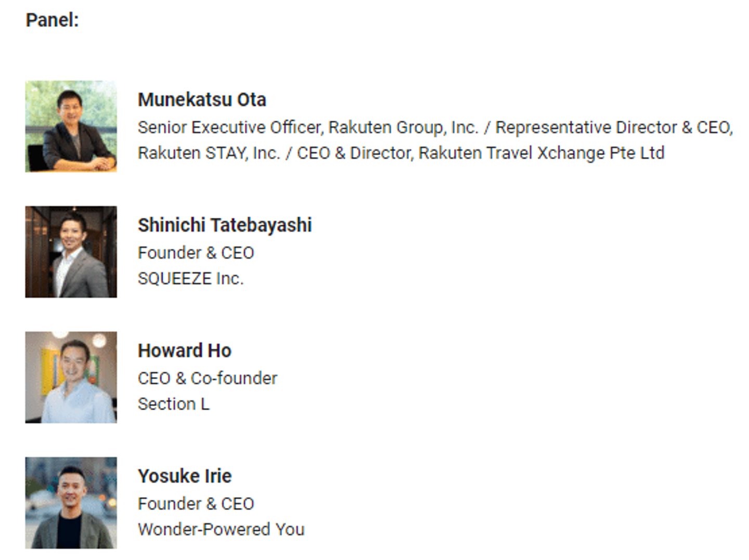
Task: Click the 'Section L' company name
Action: (174, 404)
